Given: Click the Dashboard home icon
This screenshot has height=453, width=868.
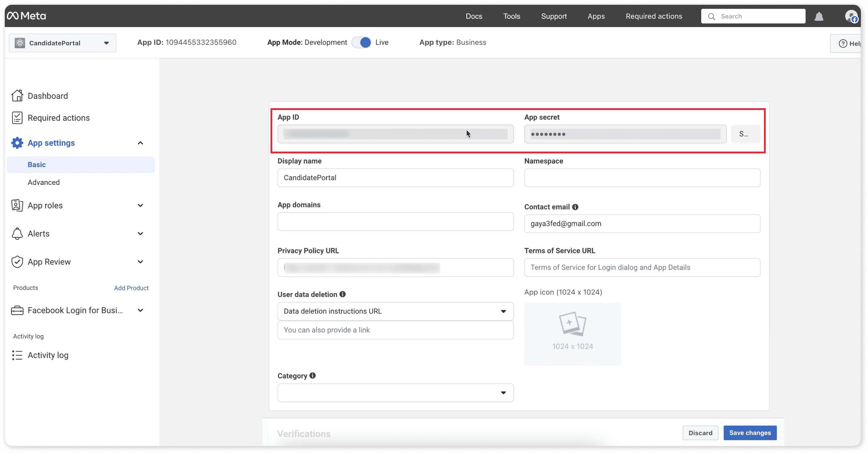Looking at the screenshot, I should tap(17, 96).
